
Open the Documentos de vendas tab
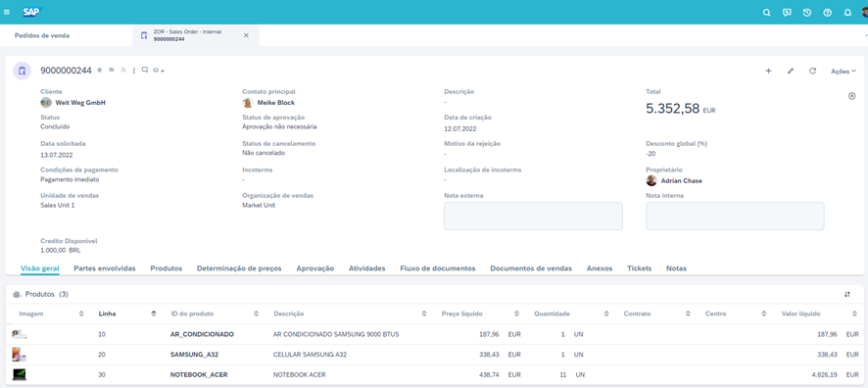pos(531,267)
